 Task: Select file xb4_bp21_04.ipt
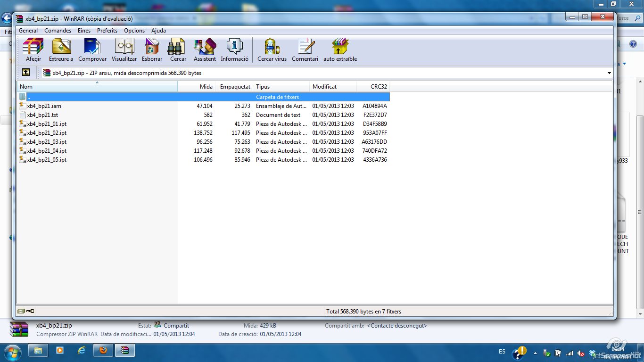204,151
